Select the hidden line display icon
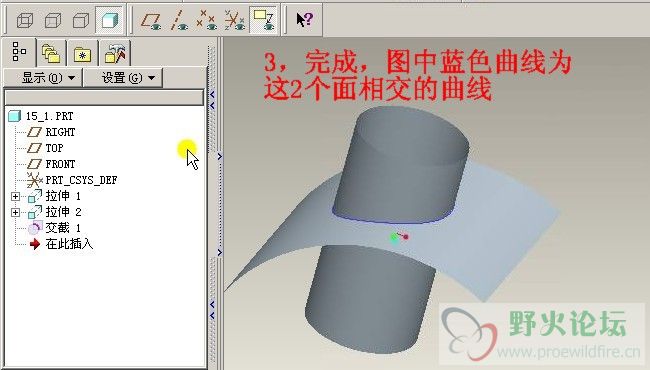Image resolution: width=650 pixels, height=370 pixels. 53,20
